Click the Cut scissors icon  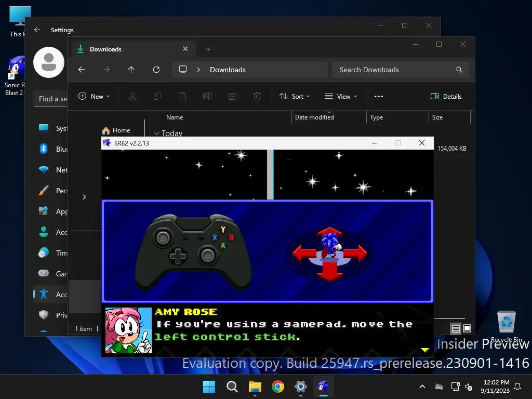[132, 96]
